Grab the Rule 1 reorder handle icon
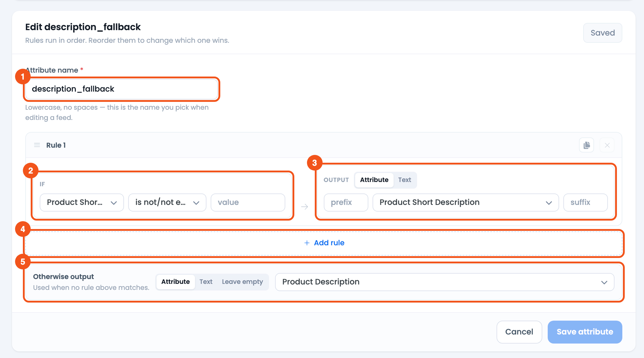The image size is (644, 358). (x=37, y=145)
